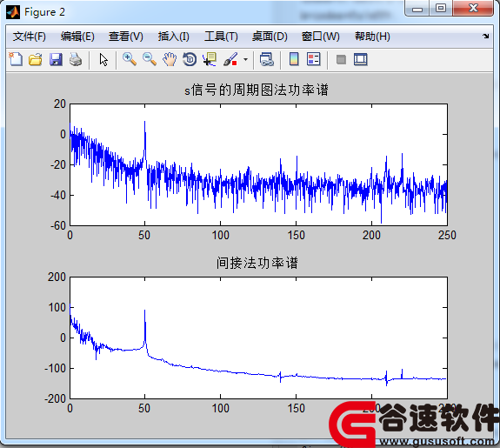Insert a colorbar using the toolbar icon
Viewport: 500px width, 448px height.
294,59
